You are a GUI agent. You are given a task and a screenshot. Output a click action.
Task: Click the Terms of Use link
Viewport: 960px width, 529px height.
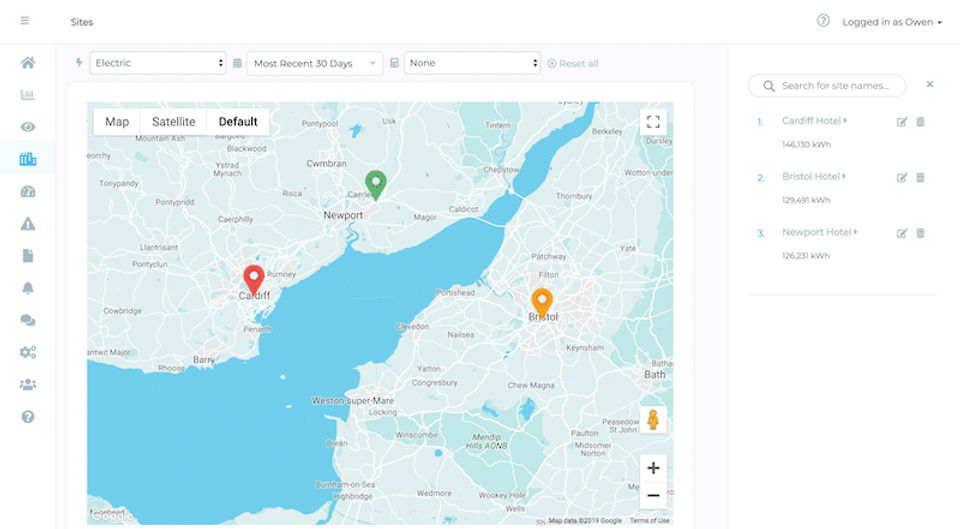pyautogui.click(x=650, y=520)
